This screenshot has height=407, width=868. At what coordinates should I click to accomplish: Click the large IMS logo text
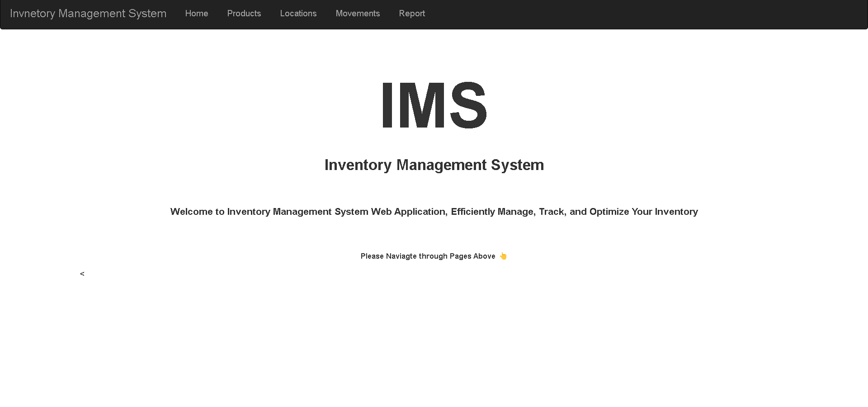click(434, 106)
